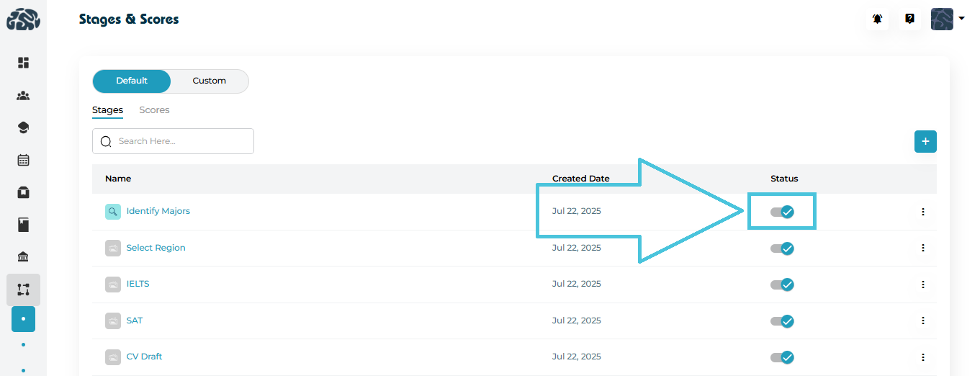Open the three-dot menu for SAT row

pyautogui.click(x=922, y=321)
